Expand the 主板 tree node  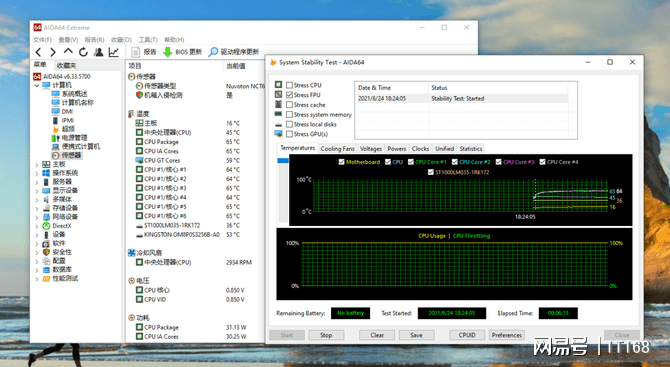click(x=37, y=164)
